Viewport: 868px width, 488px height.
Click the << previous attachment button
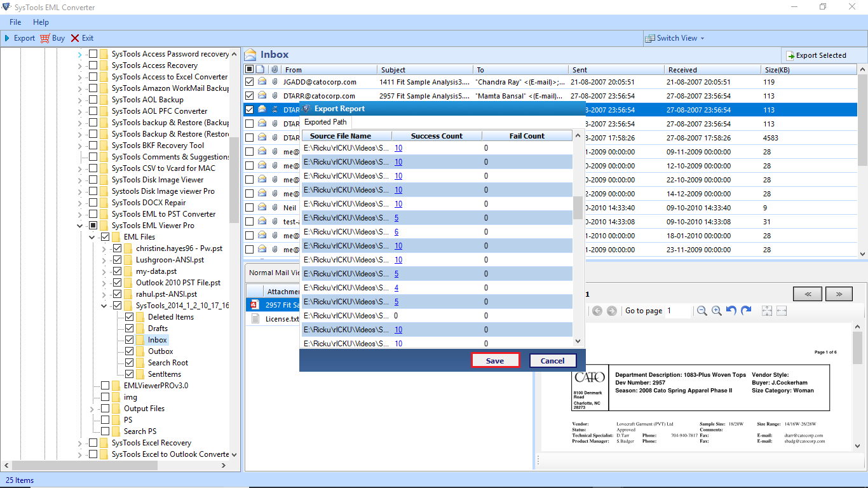(808, 294)
